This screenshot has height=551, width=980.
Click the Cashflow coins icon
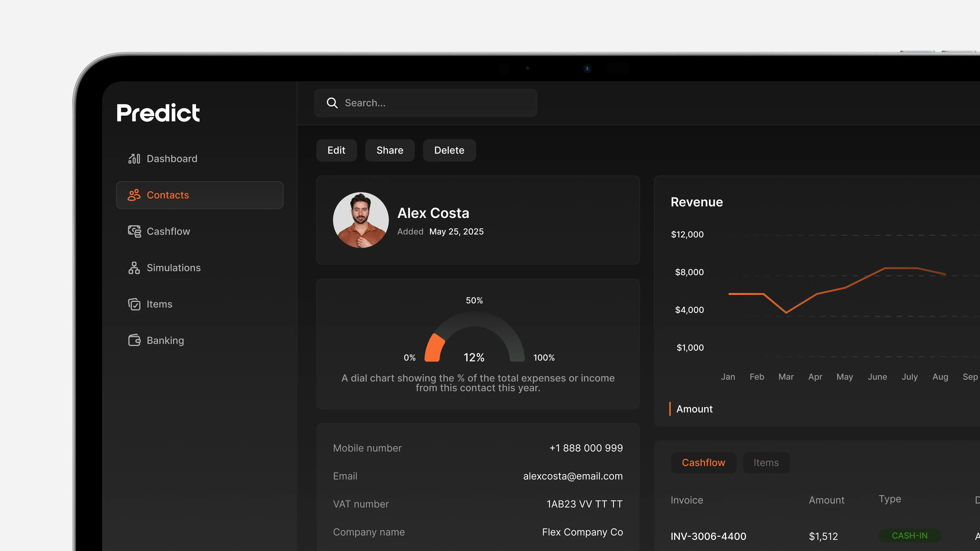point(134,231)
